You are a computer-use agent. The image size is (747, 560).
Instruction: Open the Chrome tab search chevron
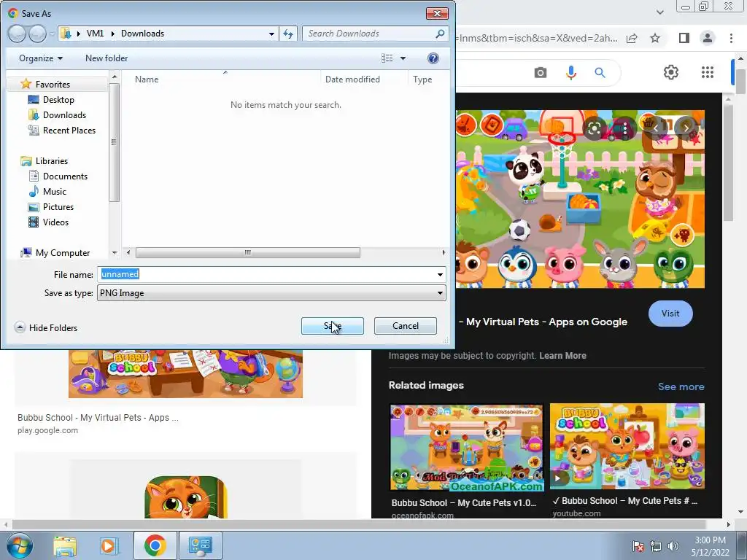click(x=659, y=12)
